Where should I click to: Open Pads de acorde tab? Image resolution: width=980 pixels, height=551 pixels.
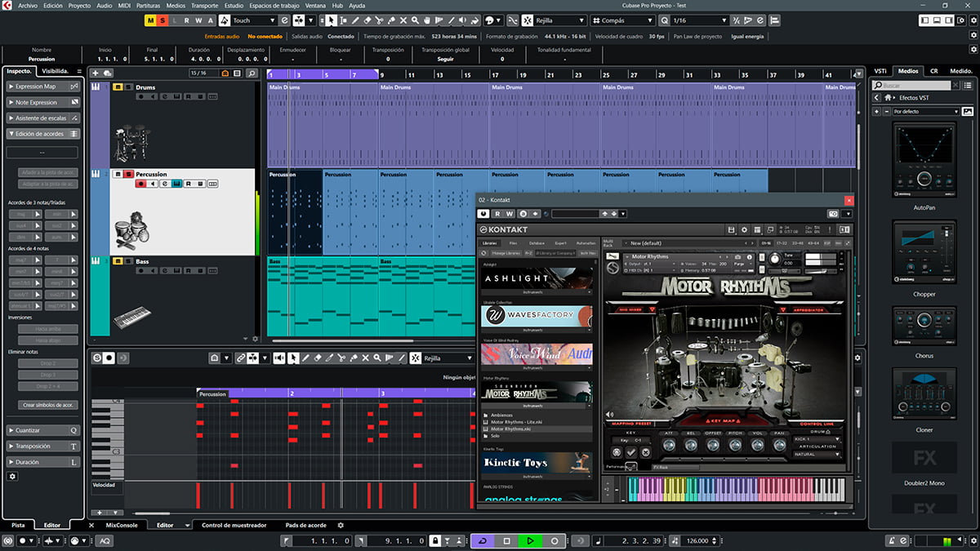point(305,525)
